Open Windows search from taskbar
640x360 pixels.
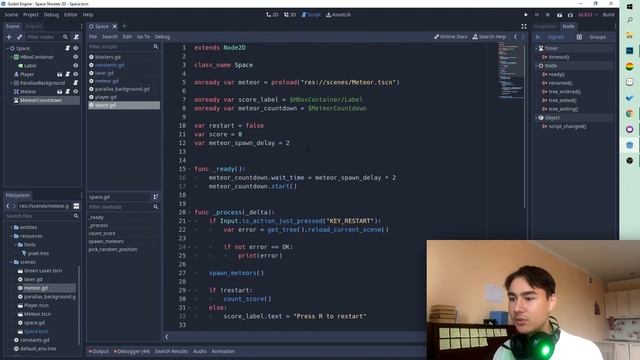pos(629,20)
